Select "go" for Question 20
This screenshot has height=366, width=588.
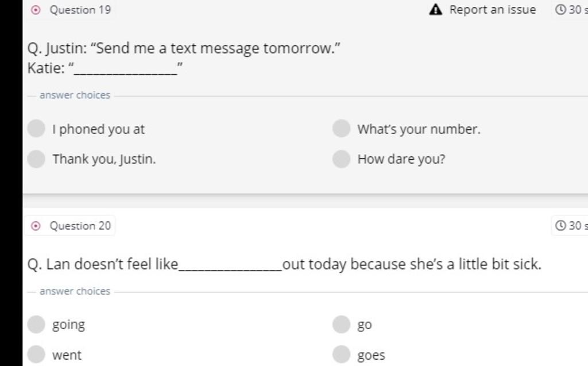[341, 325]
